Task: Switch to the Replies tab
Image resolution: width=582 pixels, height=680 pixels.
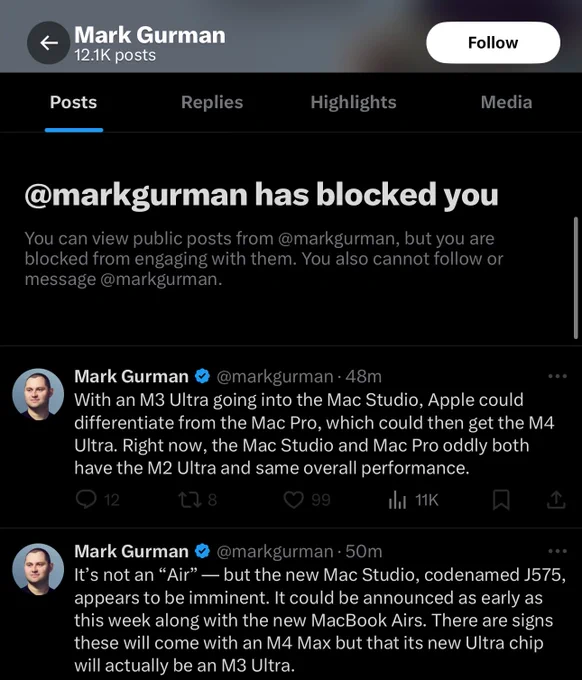Action: 212,102
